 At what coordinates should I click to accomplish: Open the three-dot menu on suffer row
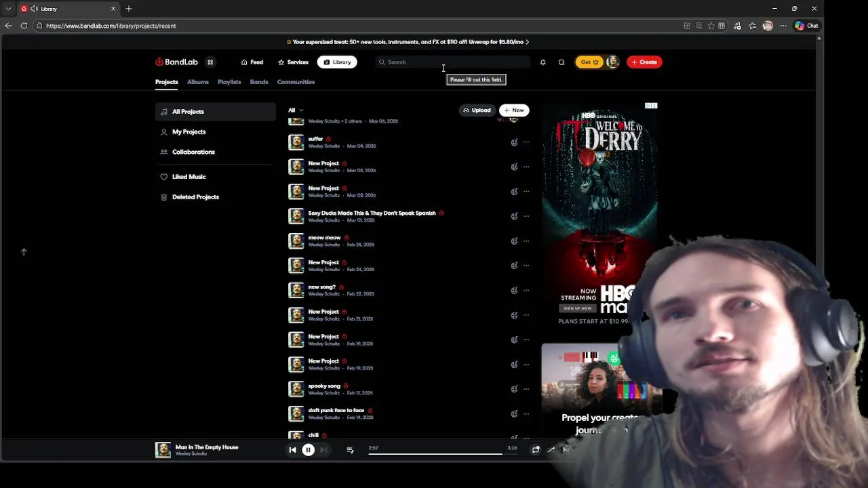click(x=526, y=142)
